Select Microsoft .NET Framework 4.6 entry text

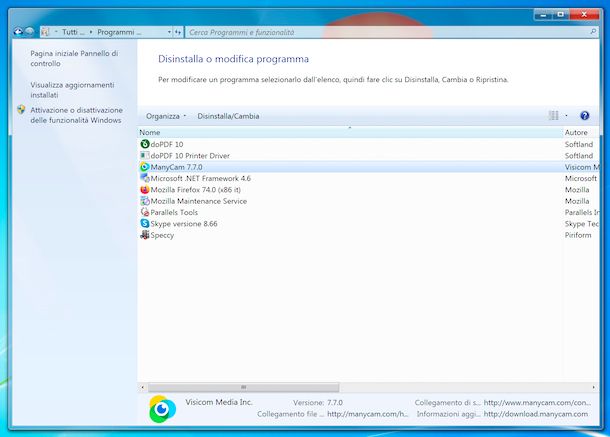click(x=200, y=178)
